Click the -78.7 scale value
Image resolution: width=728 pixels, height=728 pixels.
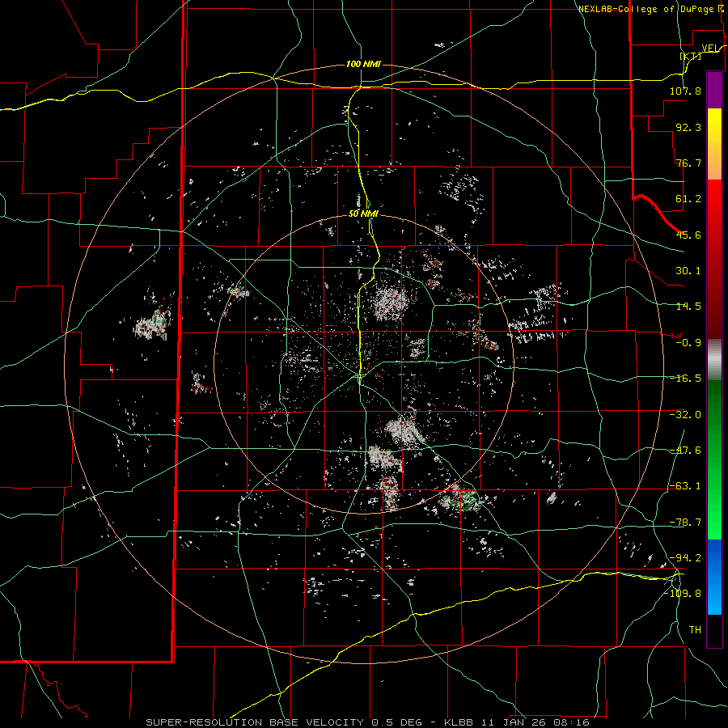(685, 523)
